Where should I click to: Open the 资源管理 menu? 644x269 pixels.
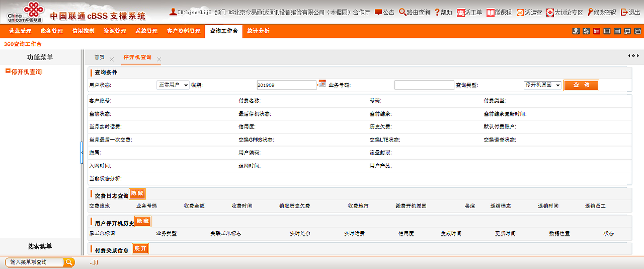tap(115, 31)
